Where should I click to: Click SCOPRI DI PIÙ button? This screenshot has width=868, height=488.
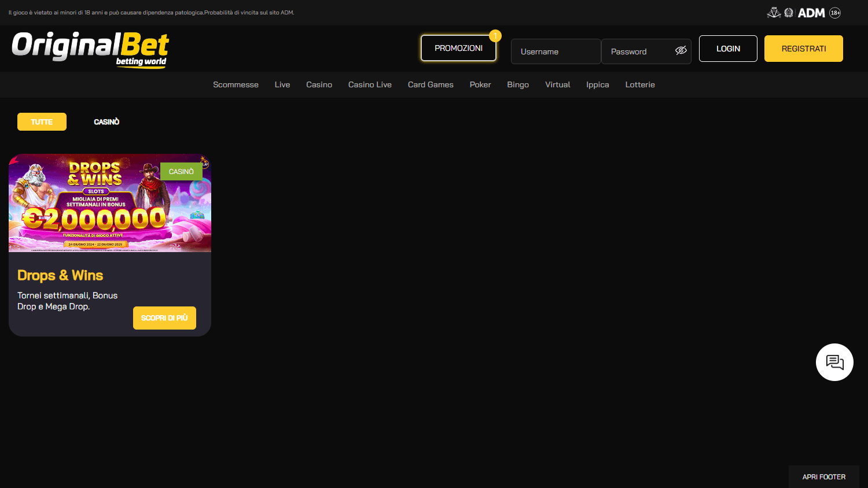164,318
